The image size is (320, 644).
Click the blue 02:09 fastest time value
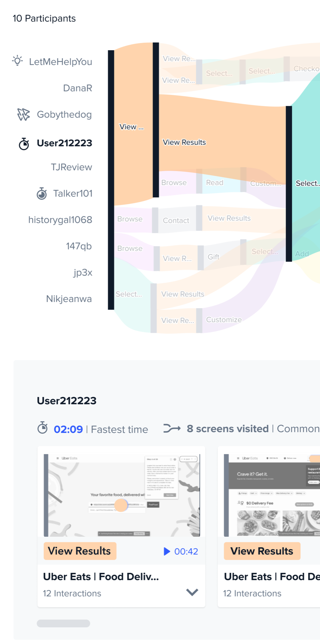[68, 429]
